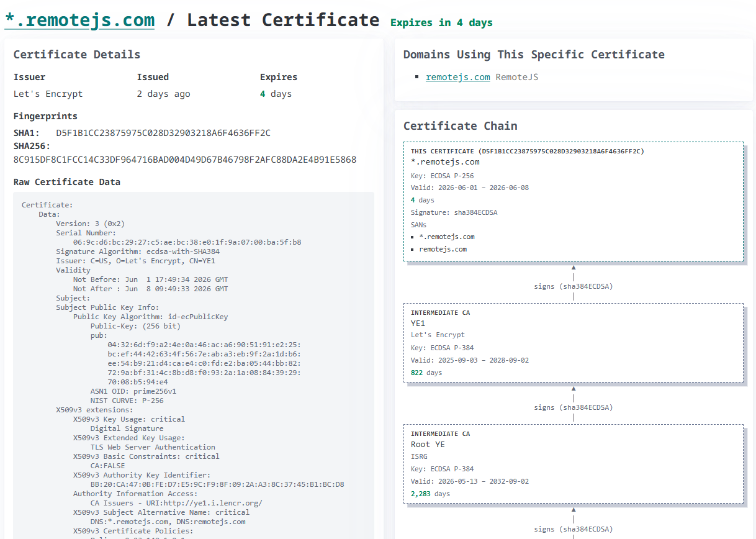
Task: Select the Authority Key Identifier hex value
Action: pos(217,484)
